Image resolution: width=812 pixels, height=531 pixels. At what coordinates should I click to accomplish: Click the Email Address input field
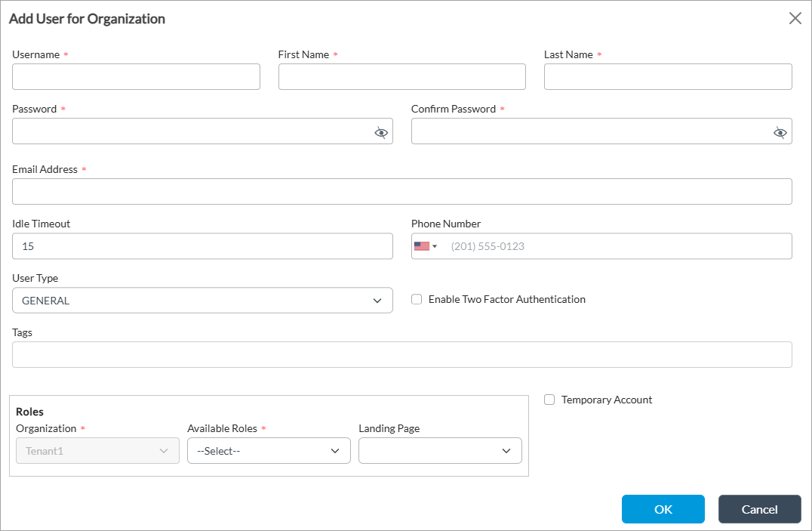coord(401,192)
